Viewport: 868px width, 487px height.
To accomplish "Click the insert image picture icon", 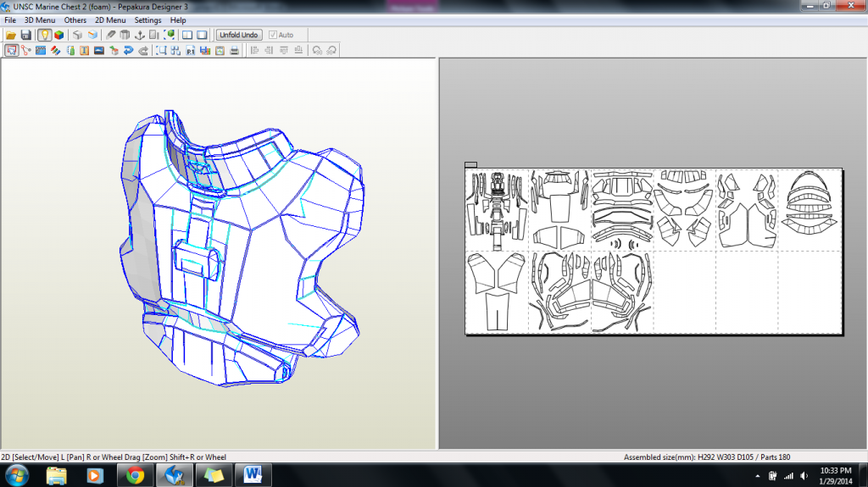I will pyautogui.click(x=99, y=50).
